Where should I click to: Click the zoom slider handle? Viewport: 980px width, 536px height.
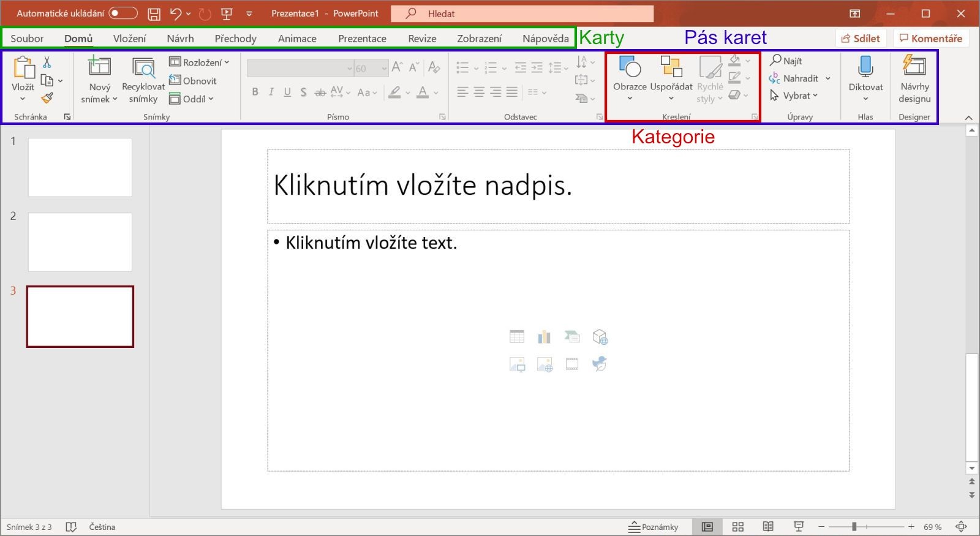point(854,527)
